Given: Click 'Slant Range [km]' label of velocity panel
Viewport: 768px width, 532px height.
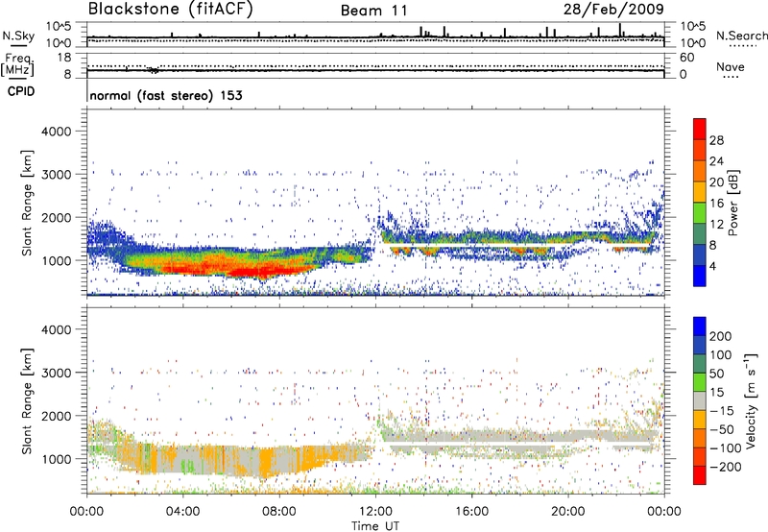Looking at the screenshot, I should point(27,400).
